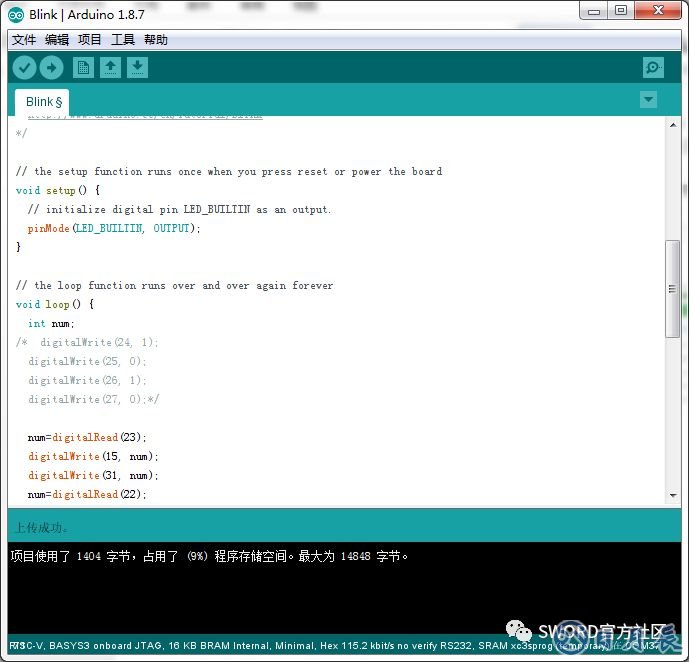This screenshot has width=689, height=662.
Task: Open the 帮助 menu
Action: (x=156, y=40)
